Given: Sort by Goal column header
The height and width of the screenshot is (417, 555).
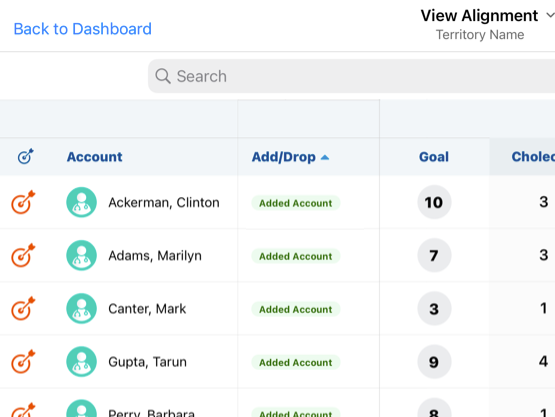Looking at the screenshot, I should click(x=434, y=157).
